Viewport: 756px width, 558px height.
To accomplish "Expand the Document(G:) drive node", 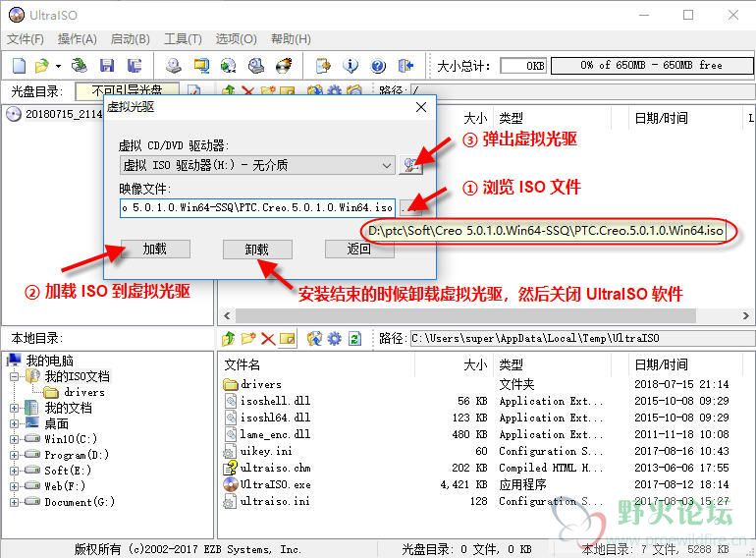I will 15,502.
